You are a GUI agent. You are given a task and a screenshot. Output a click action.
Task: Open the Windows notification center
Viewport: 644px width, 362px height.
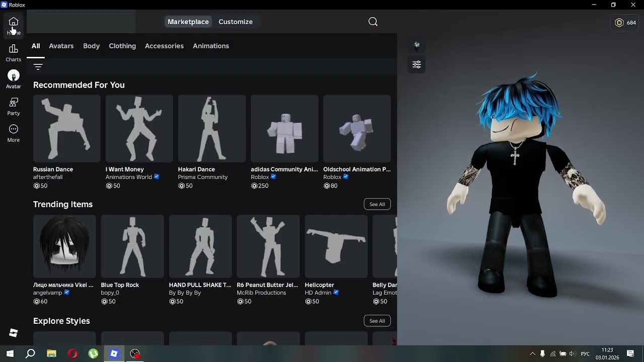pyautogui.click(x=630, y=354)
